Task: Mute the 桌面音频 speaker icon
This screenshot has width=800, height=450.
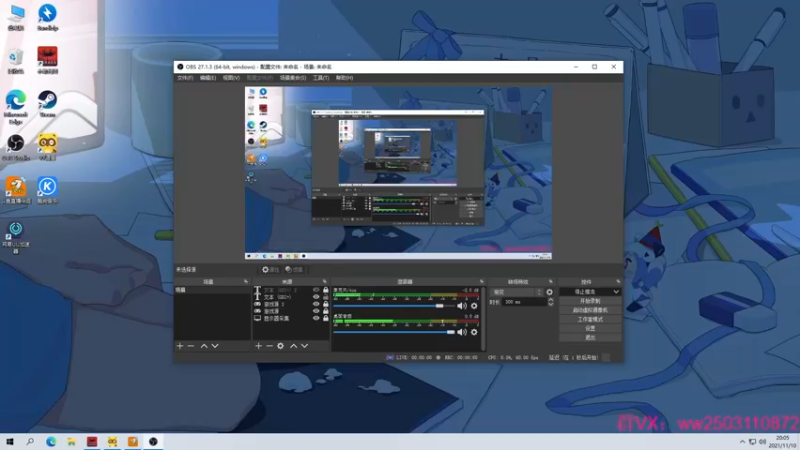Action: click(x=462, y=332)
